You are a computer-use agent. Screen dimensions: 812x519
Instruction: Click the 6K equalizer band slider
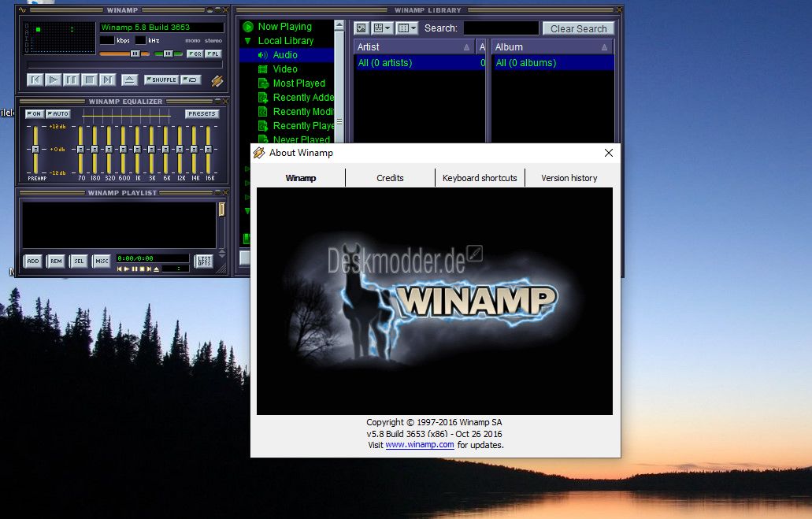pyautogui.click(x=165, y=149)
